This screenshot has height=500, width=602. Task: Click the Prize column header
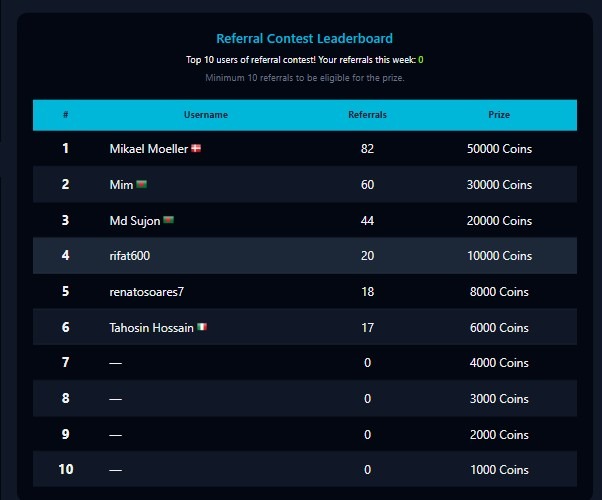point(499,115)
